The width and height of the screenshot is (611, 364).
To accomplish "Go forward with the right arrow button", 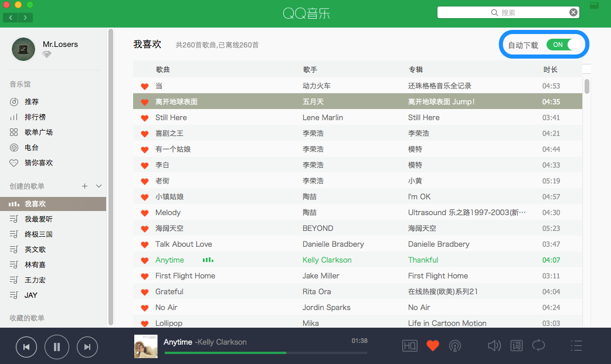I will [25, 18].
